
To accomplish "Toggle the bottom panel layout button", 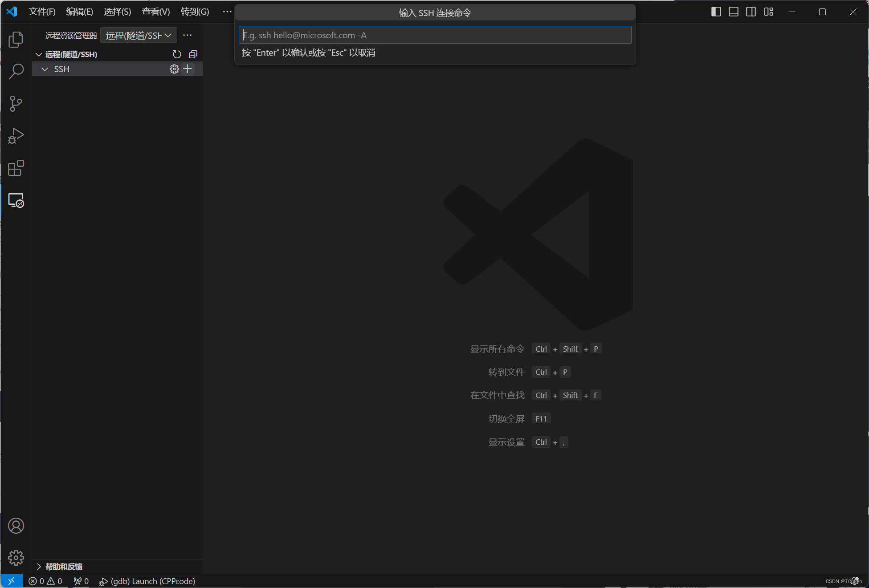I will (x=734, y=12).
